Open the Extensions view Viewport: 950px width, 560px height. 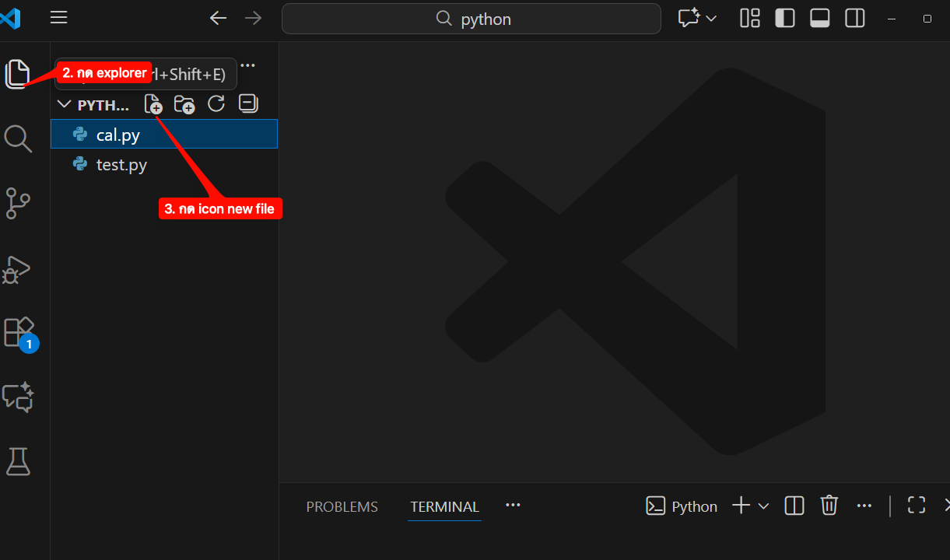(19, 332)
